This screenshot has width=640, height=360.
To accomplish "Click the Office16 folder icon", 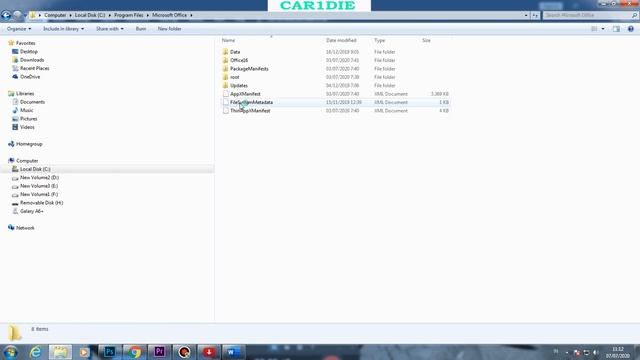I will point(225,60).
